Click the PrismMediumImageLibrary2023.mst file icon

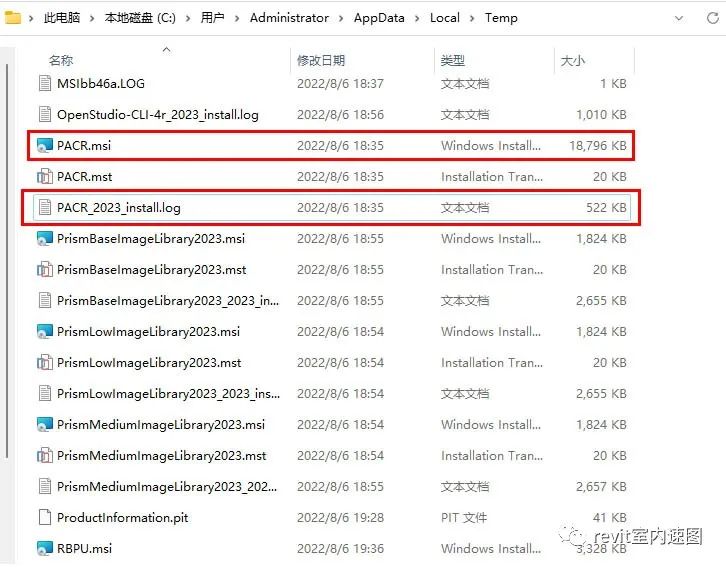tap(44, 456)
